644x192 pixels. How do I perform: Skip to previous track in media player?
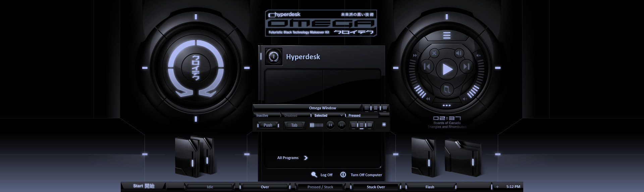tap(427, 67)
